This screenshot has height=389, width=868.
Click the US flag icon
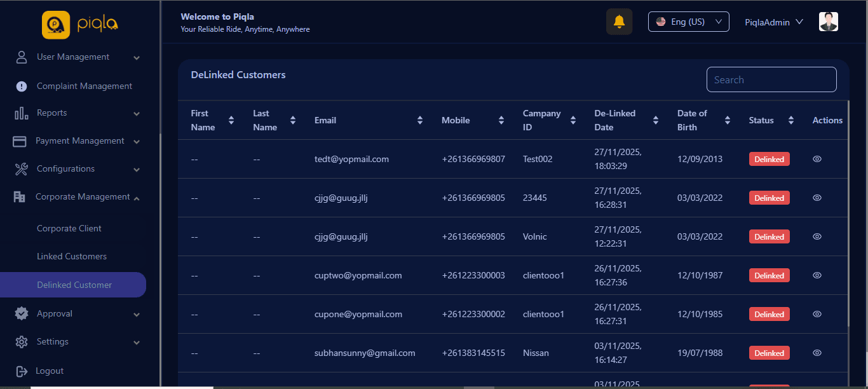(x=661, y=22)
